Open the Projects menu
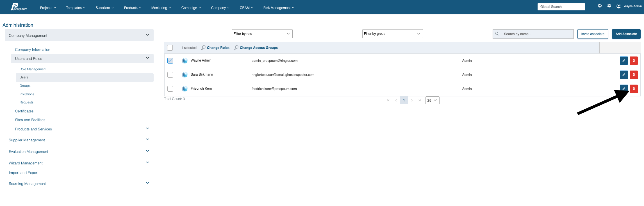The width and height of the screenshot is (644, 206). pyautogui.click(x=48, y=8)
